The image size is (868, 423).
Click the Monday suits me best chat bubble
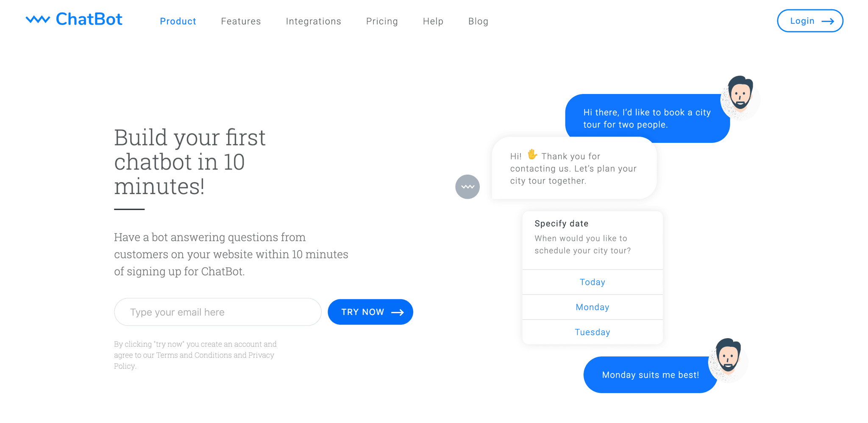651,375
